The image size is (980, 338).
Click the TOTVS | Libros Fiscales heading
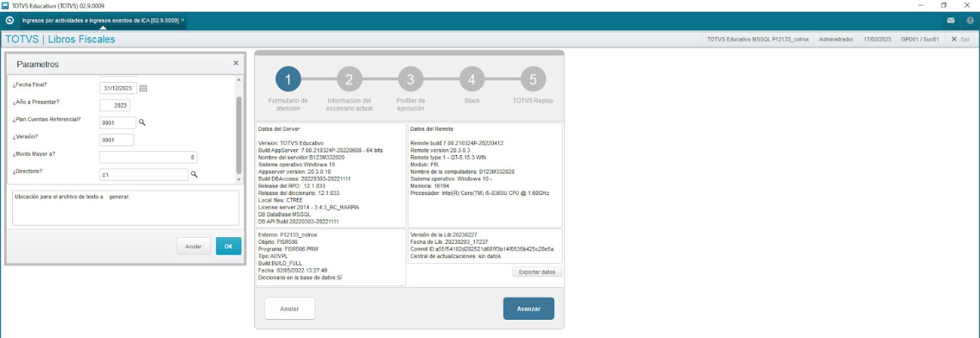(60, 39)
